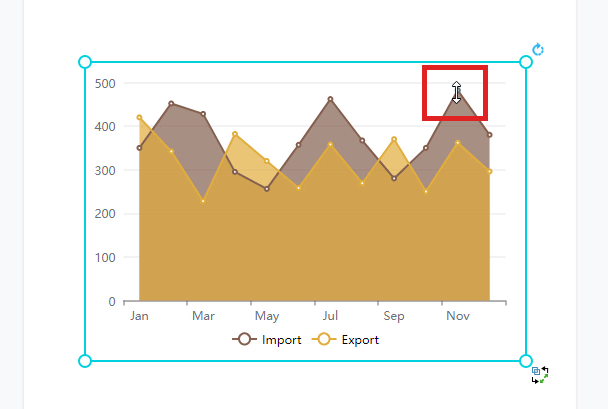Viewport: 608px width, 409px height.
Task: Select the Import data point for May
Action: pos(267,189)
